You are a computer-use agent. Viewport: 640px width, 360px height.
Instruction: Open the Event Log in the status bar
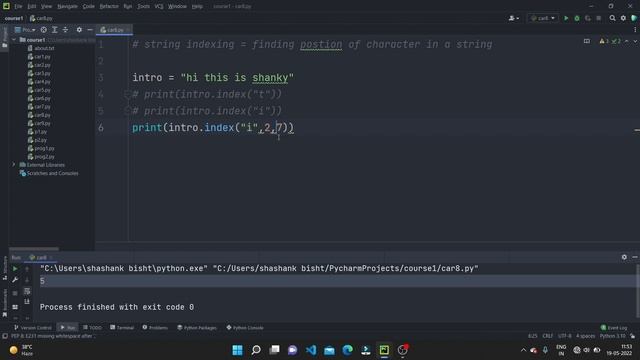(x=614, y=328)
